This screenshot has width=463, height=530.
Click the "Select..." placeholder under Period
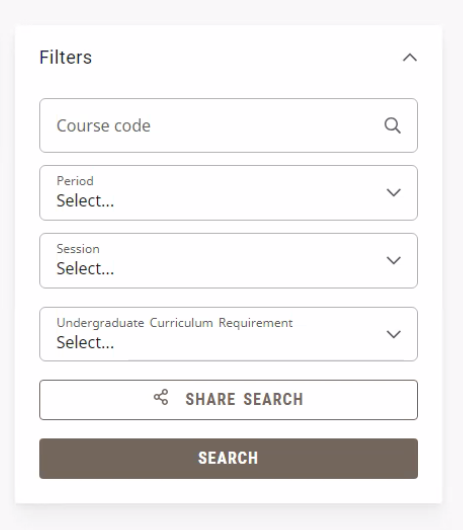click(85, 201)
